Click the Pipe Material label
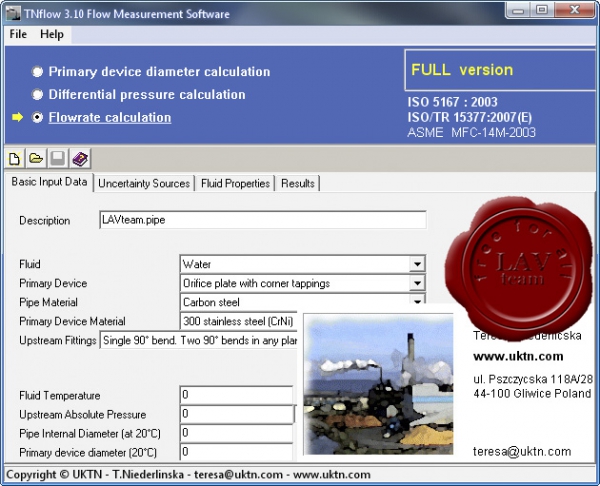The width and height of the screenshot is (600, 486). click(x=48, y=302)
